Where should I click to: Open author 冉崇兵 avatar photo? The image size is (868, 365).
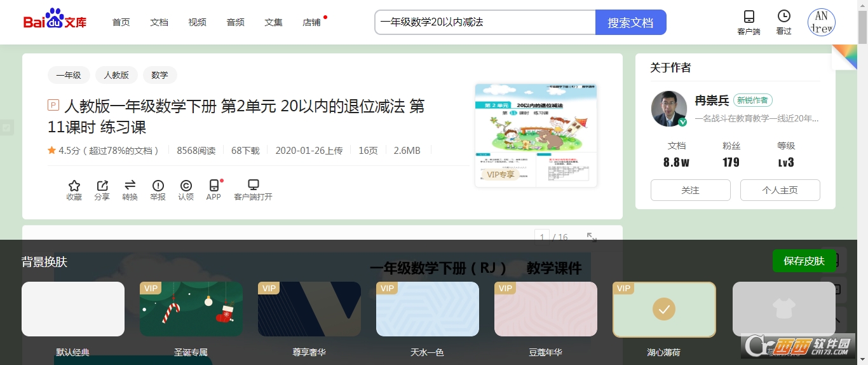pos(669,109)
